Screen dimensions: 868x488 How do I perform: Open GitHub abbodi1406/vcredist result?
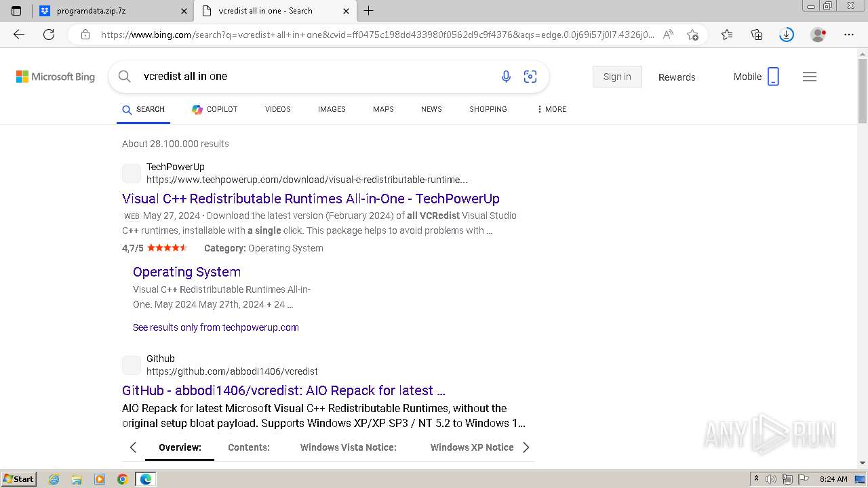[283, 390]
